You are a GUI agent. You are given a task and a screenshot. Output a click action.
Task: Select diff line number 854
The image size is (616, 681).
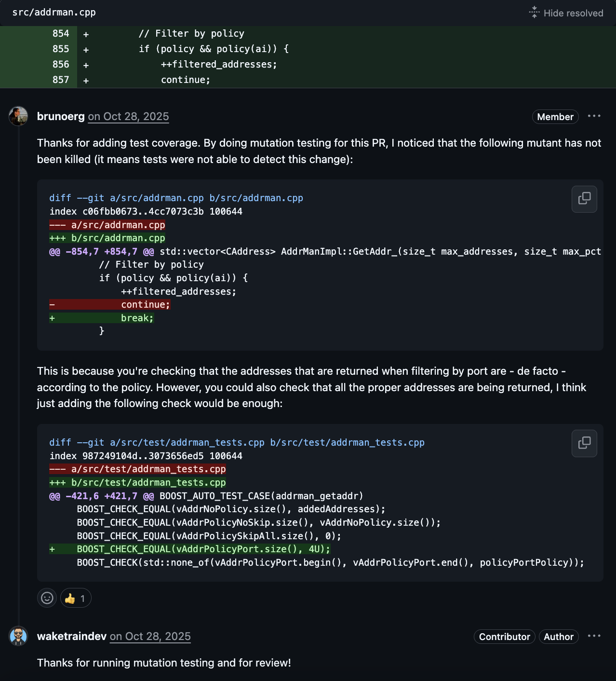tap(61, 34)
